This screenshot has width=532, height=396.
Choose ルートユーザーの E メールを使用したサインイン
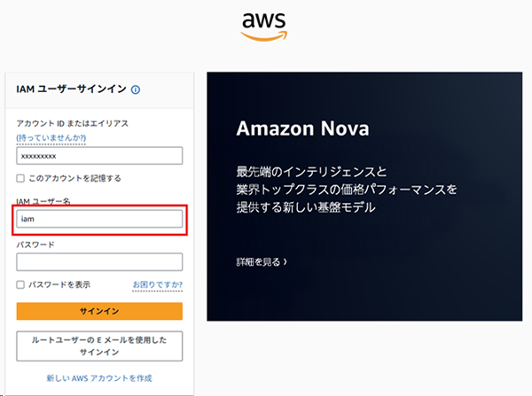tap(99, 346)
